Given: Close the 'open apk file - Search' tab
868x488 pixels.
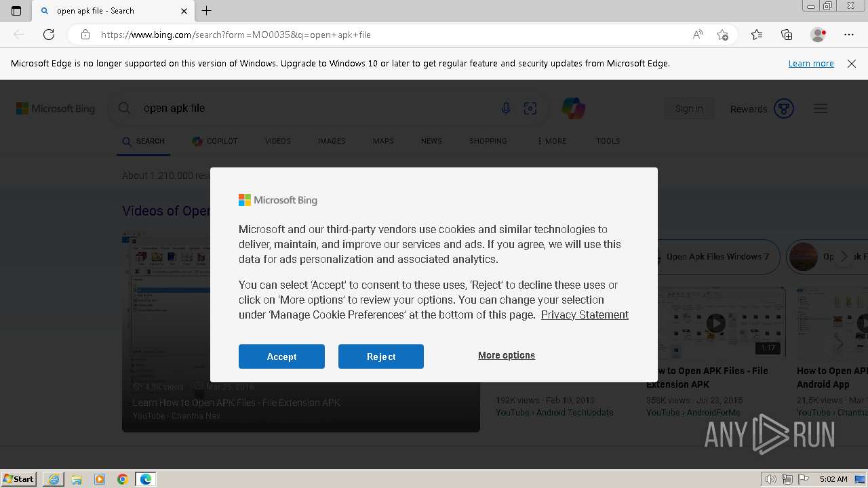Looking at the screenshot, I should click(184, 11).
